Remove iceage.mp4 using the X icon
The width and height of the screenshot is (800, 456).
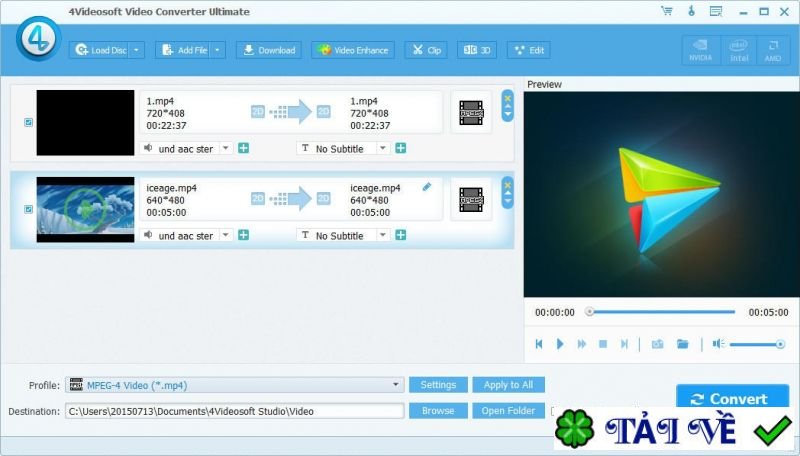(x=507, y=185)
